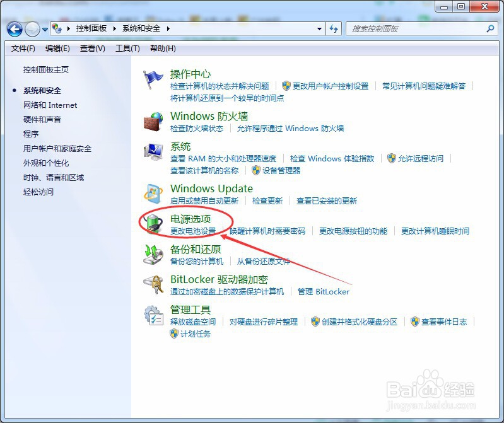
Task: Open the 工具(T) menu
Action: pyautogui.click(x=127, y=49)
